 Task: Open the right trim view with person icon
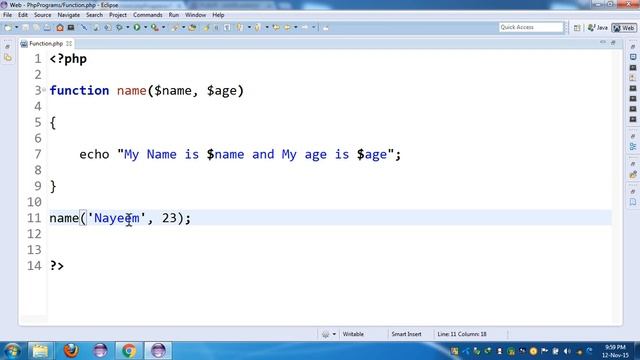(633, 78)
